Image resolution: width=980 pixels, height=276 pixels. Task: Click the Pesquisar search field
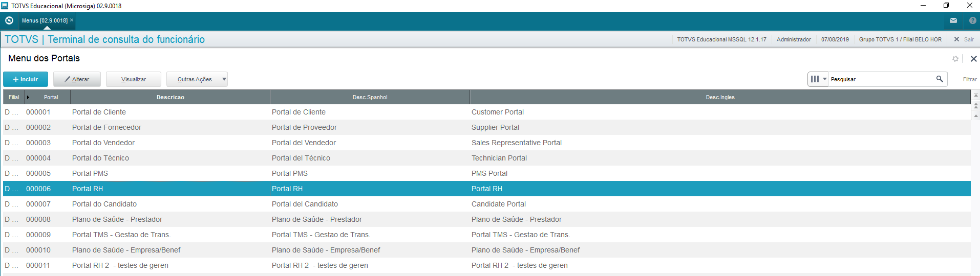coord(881,79)
